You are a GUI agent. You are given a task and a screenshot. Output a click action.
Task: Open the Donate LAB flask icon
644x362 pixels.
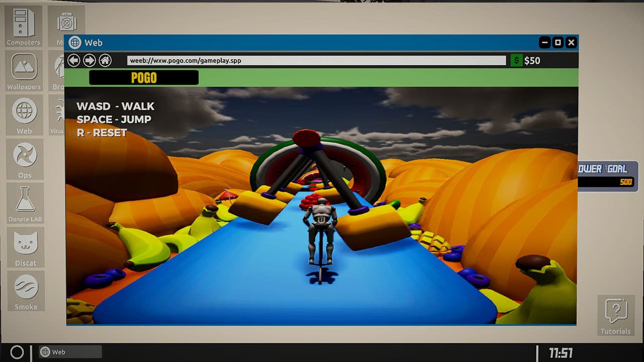(x=25, y=203)
